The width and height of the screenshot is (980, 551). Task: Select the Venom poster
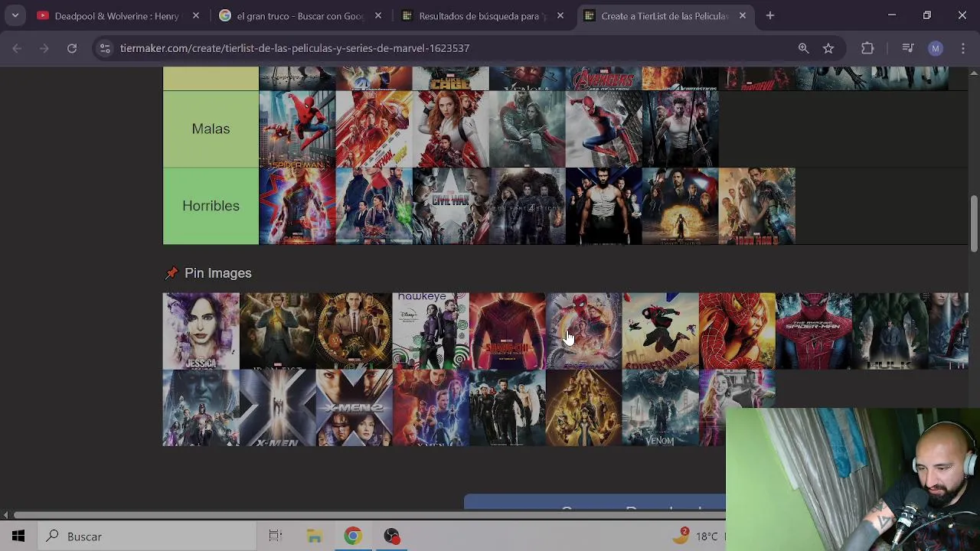coord(661,407)
